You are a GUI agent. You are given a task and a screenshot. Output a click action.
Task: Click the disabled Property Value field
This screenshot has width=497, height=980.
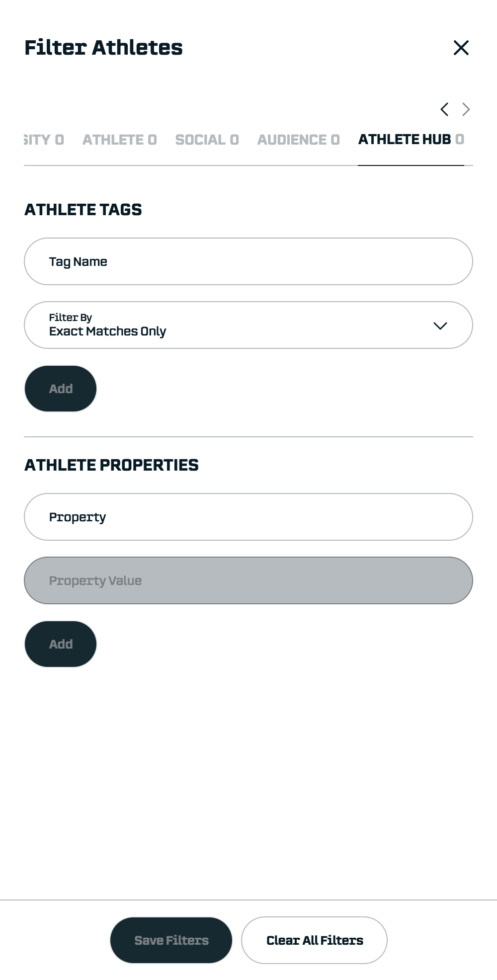pos(248,580)
